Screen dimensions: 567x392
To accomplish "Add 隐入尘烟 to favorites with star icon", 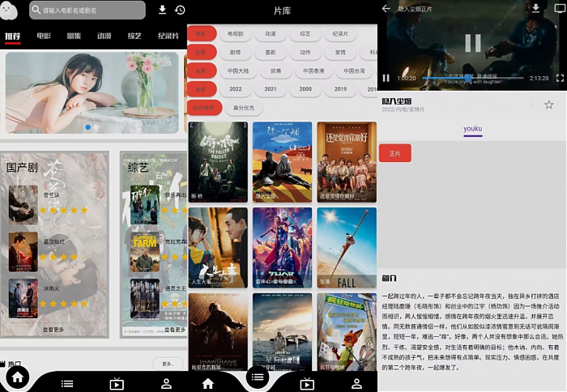I will 548,104.
